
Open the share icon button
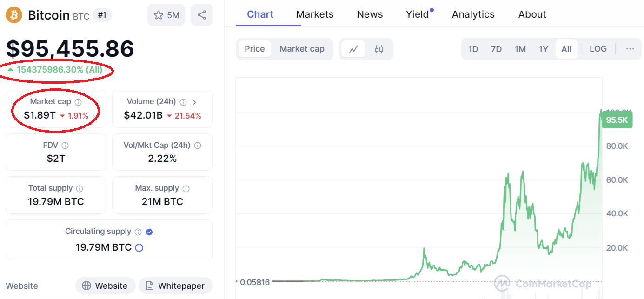pyautogui.click(x=202, y=15)
